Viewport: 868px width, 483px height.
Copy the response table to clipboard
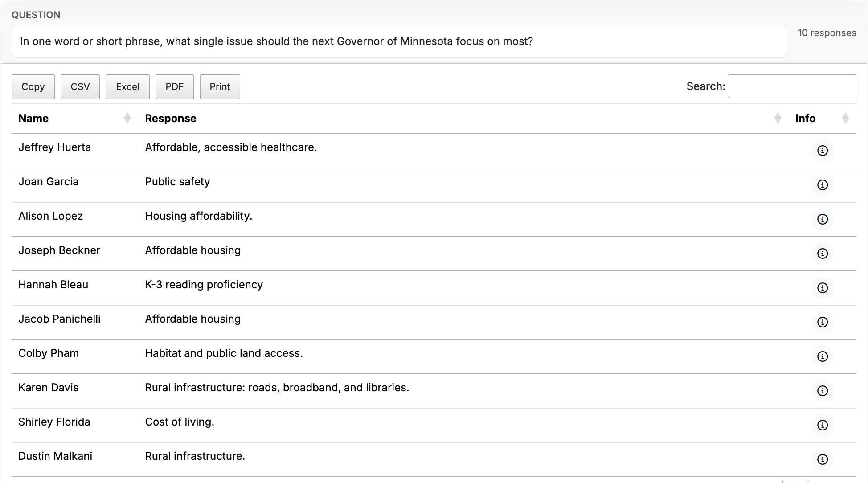point(33,86)
